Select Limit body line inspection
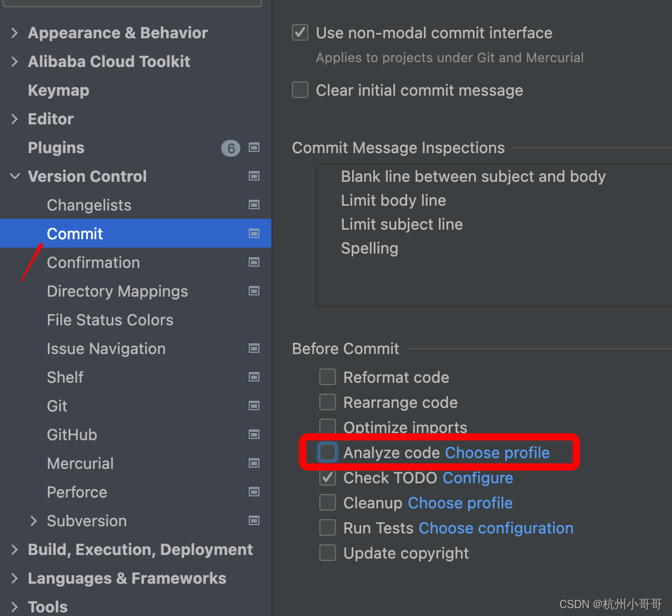This screenshot has width=672, height=616. (x=393, y=200)
